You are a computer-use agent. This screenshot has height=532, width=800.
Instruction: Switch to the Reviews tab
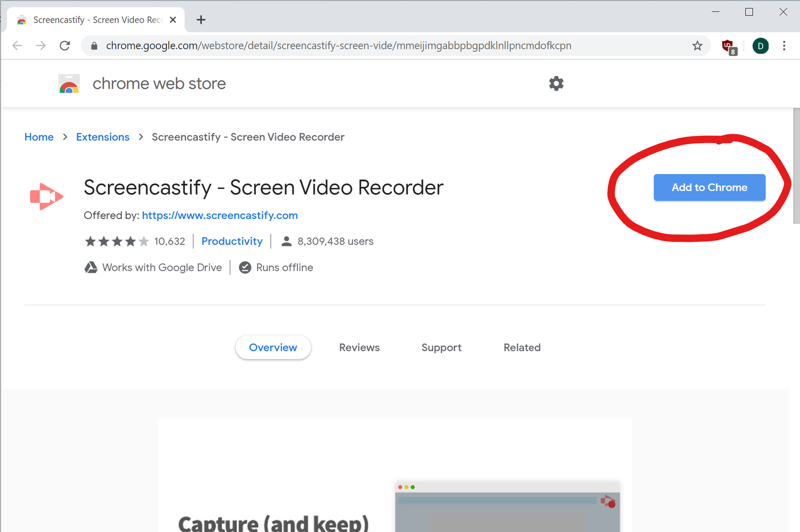point(359,347)
